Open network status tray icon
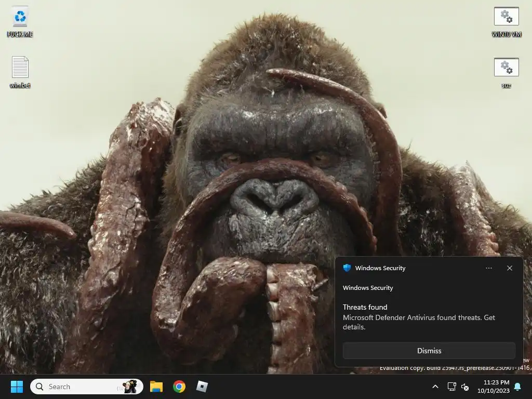The width and height of the screenshot is (532, 399). point(451,387)
